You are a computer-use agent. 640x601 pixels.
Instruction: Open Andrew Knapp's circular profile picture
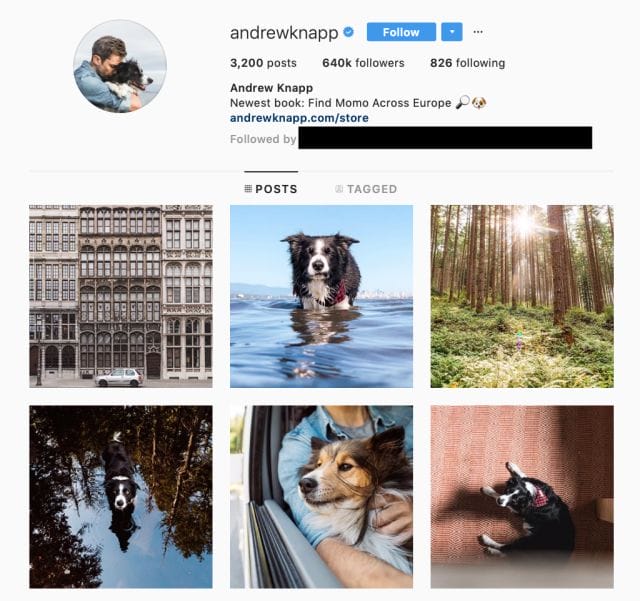click(x=120, y=66)
